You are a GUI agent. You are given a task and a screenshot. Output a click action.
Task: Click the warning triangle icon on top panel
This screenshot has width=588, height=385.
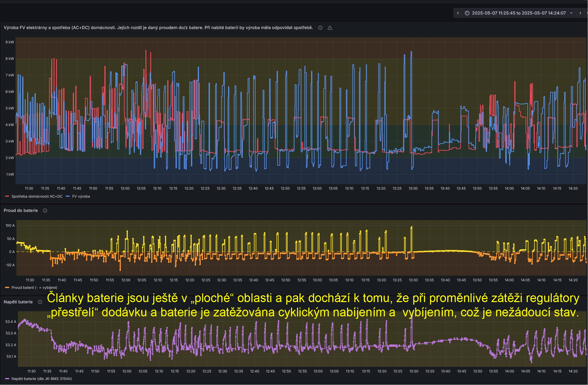point(330,28)
